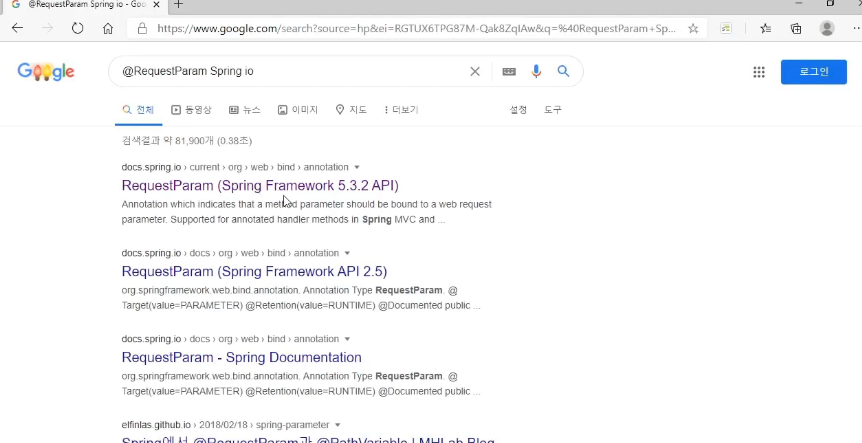862x443 pixels.
Task: Open the browser home page
Action: pos(108,29)
